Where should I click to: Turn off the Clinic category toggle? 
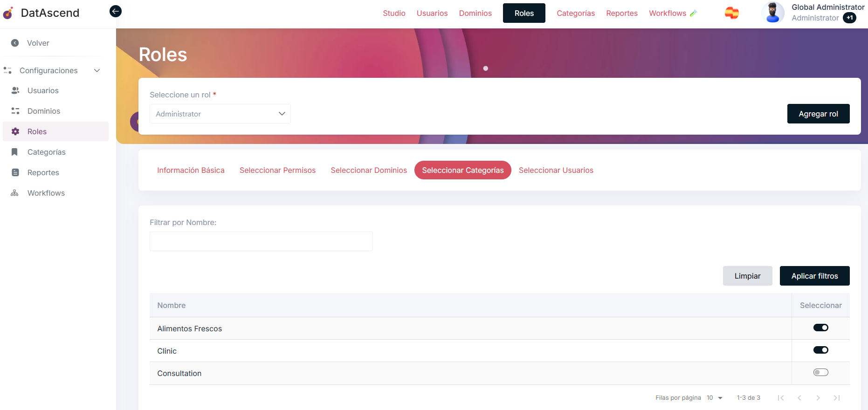click(x=820, y=350)
